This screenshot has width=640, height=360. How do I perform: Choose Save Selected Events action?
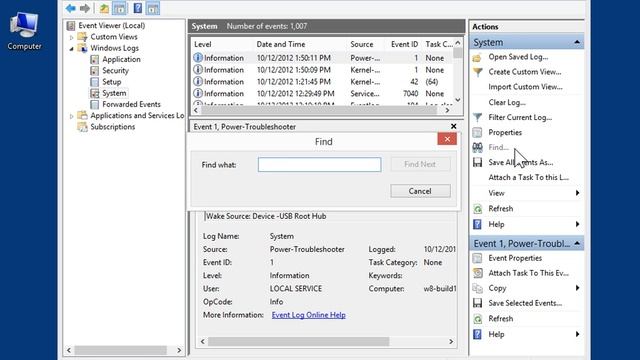click(x=525, y=303)
